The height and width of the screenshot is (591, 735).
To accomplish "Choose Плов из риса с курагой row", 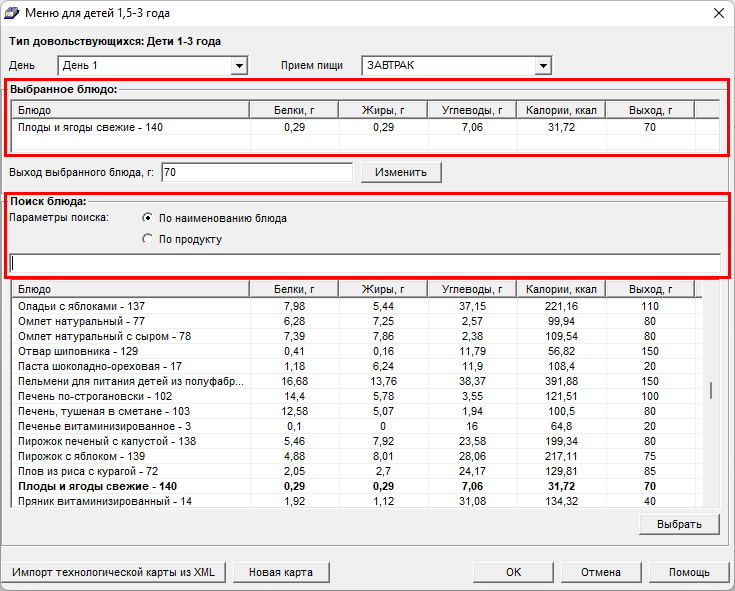I will click(89, 471).
